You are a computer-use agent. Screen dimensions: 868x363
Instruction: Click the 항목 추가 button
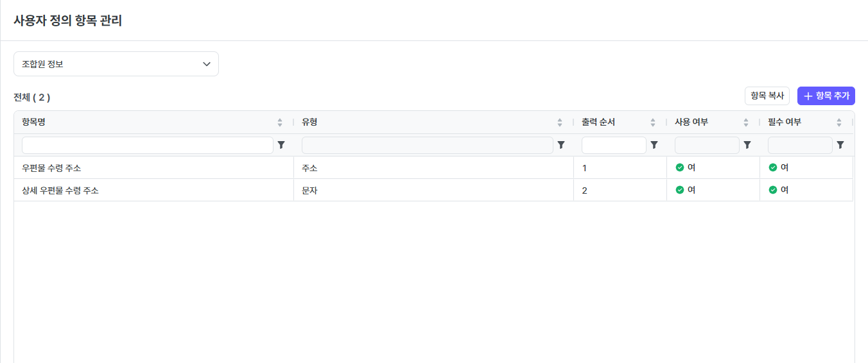(826, 96)
